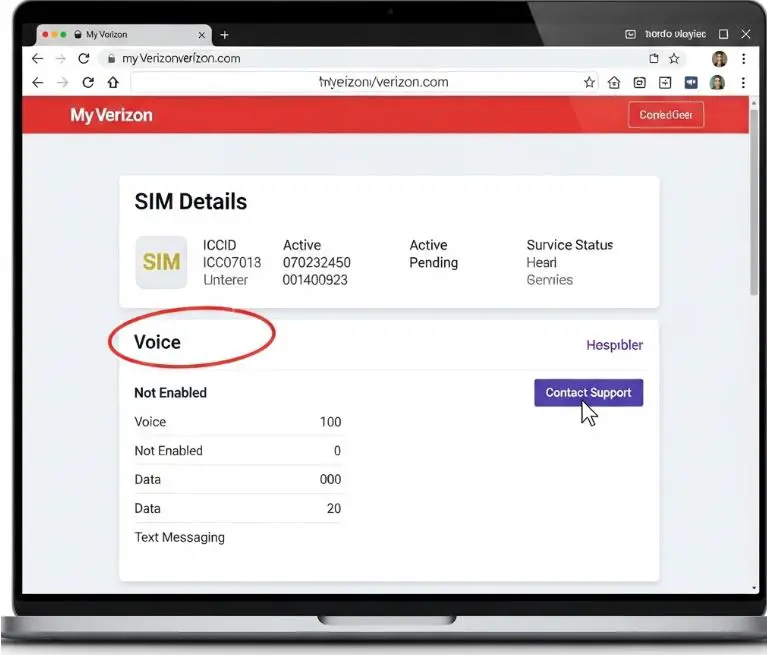Click the myeizon/verizon.com URL field

pos(364,82)
